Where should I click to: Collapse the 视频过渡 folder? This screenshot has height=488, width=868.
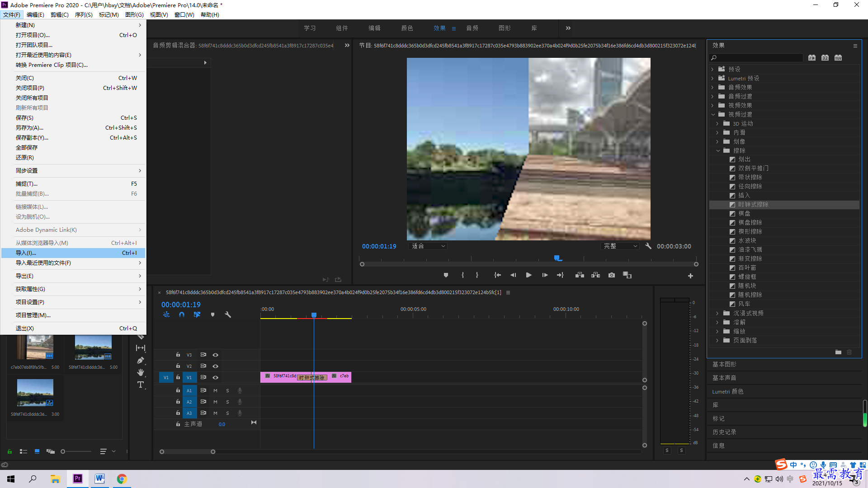712,114
